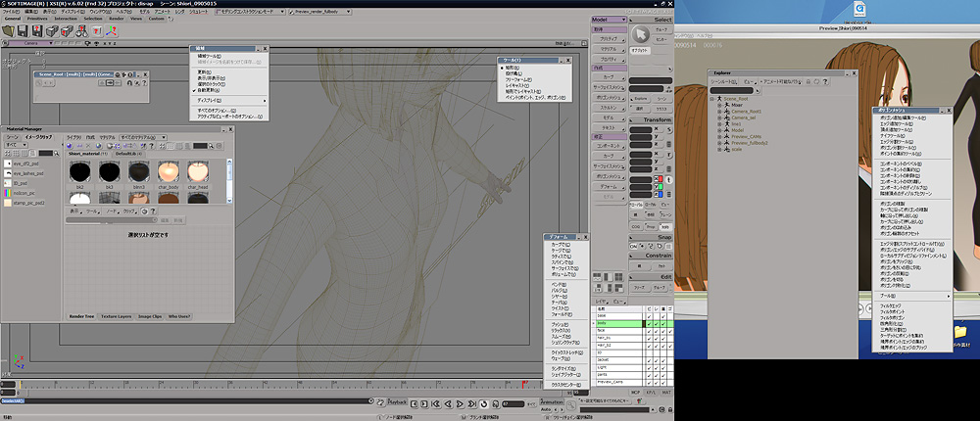Toggle the first checkmark in the face layer row
Screen dimensions: 980x421
coord(649,330)
